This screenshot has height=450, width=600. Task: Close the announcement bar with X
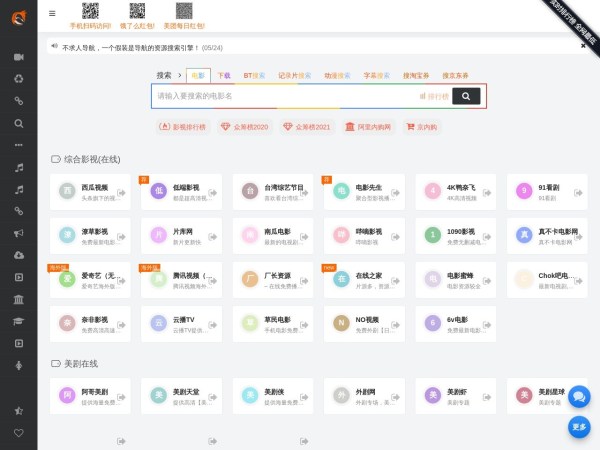point(583,46)
